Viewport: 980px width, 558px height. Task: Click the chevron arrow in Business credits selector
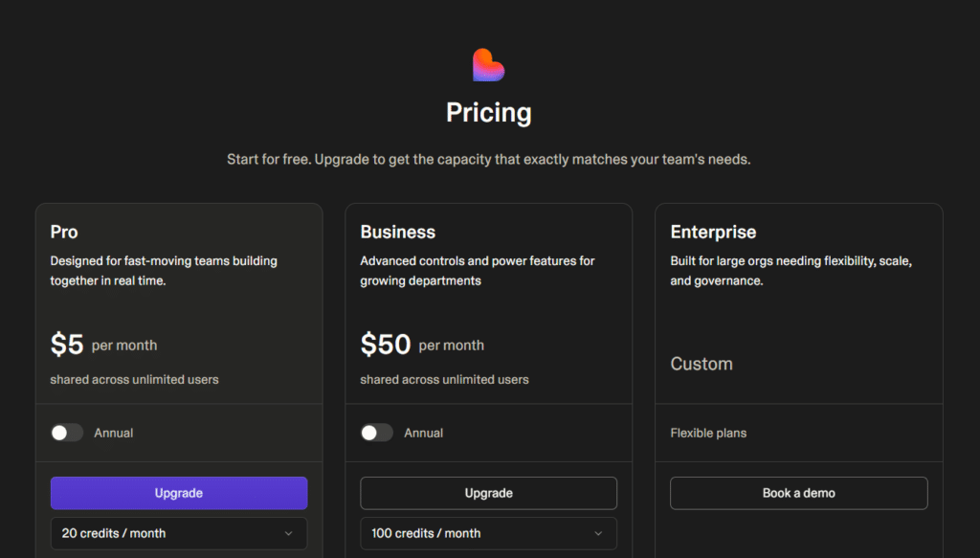point(598,533)
